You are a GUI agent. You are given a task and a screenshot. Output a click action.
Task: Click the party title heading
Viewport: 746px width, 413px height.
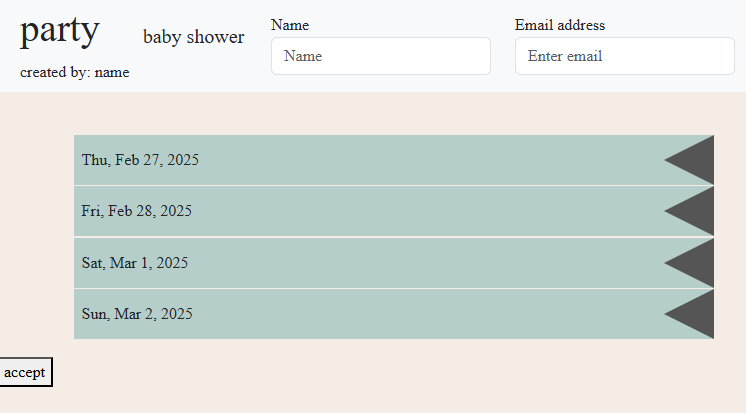(59, 31)
